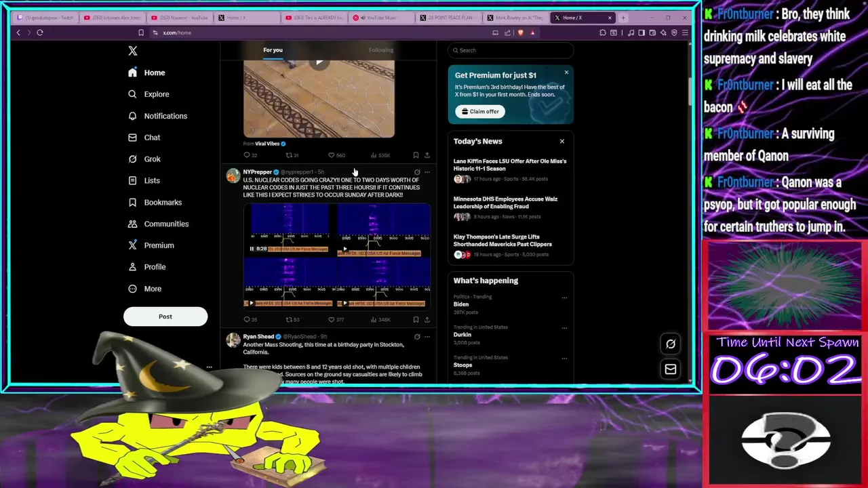Image resolution: width=868 pixels, height=488 pixels.
Task: Click the X search field
Action: [x=511, y=50]
